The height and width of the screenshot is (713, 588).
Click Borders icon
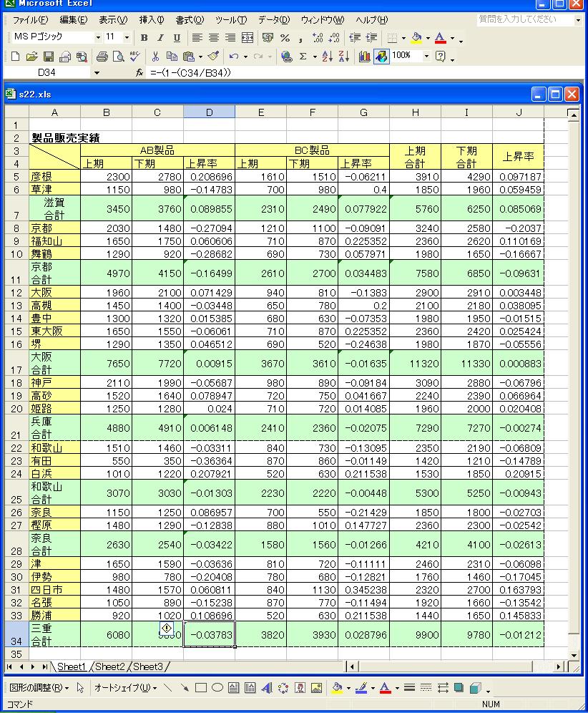[x=392, y=38]
